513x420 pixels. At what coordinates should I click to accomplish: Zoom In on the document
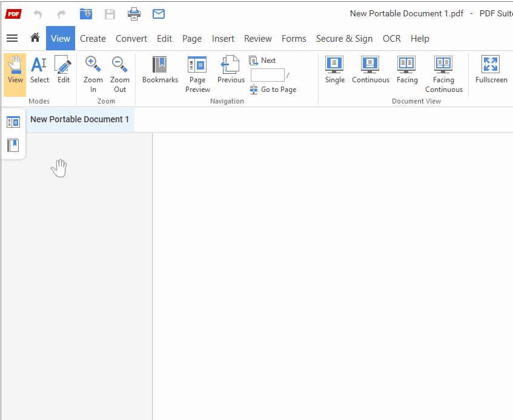pyautogui.click(x=93, y=74)
